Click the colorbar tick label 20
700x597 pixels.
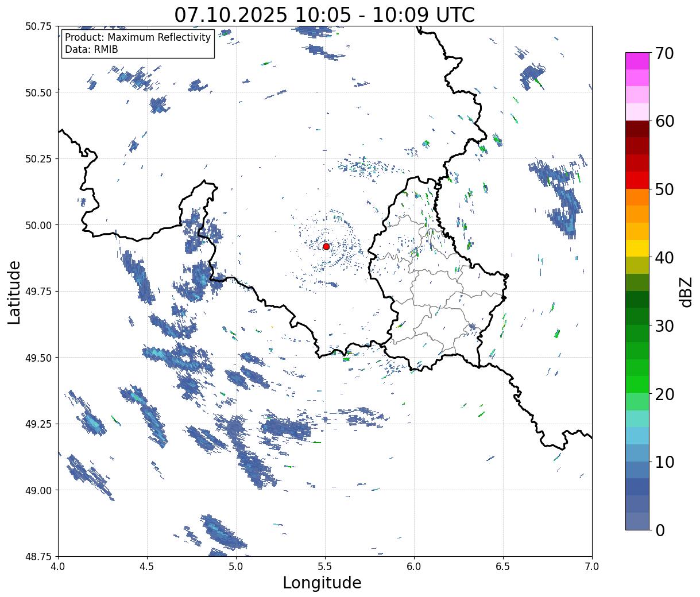(x=664, y=394)
